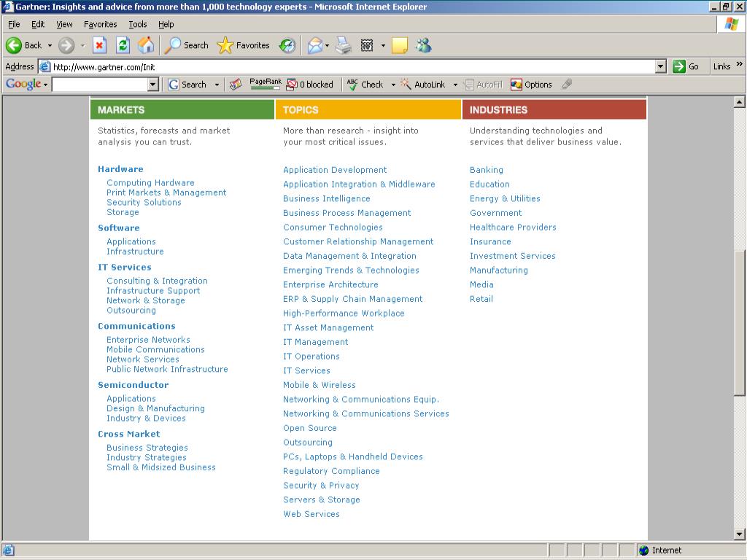This screenshot has height=560, width=747.
Task: Open the yellow Discuss note icon
Action: [x=399, y=46]
